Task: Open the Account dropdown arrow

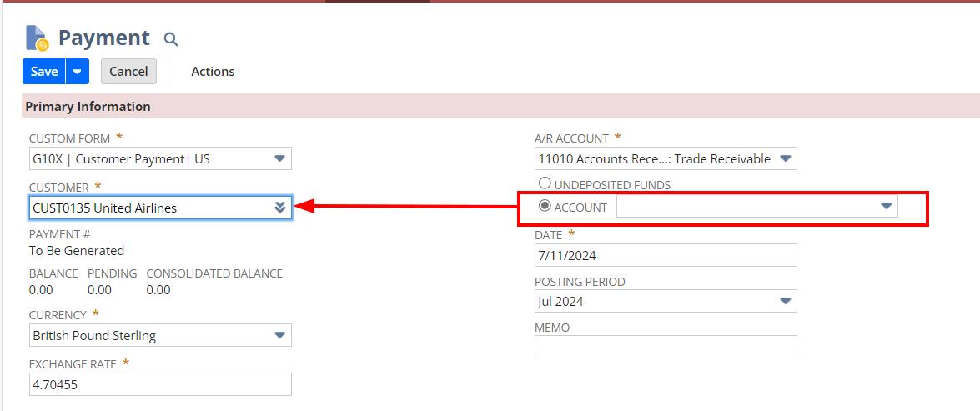Action: [887, 207]
